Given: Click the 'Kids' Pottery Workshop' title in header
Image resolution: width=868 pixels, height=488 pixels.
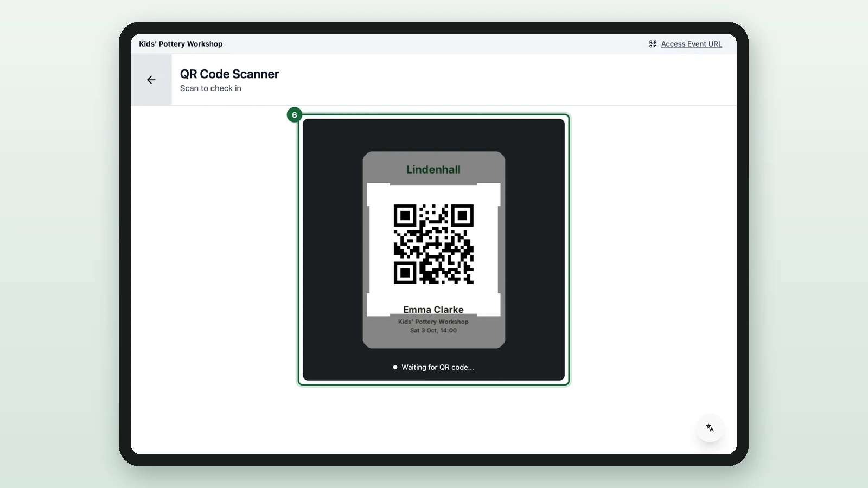Looking at the screenshot, I should (x=181, y=44).
